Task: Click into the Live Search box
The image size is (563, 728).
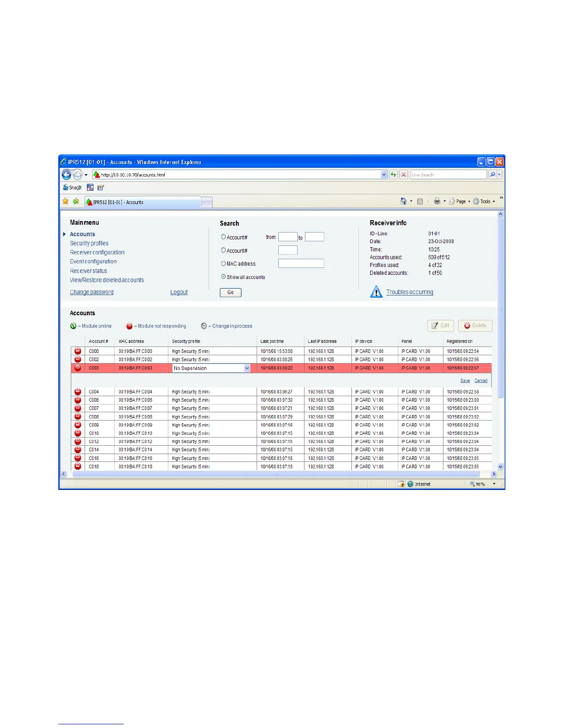Action: point(448,175)
